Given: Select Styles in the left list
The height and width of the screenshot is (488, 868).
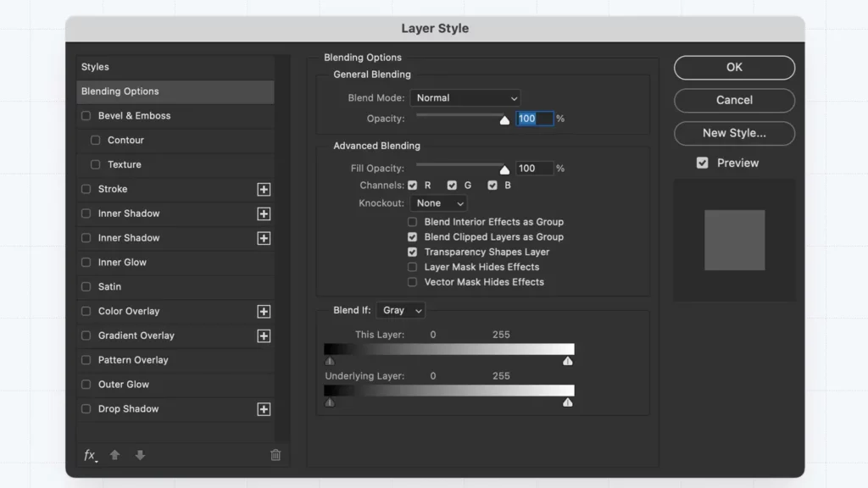Looking at the screenshot, I should (x=175, y=67).
